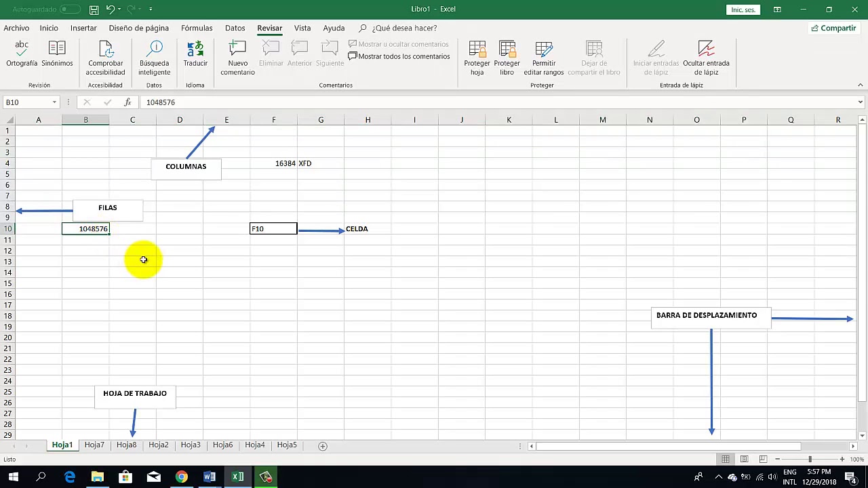Click the vertical scrollbar thumb
The image size is (868, 488).
click(862, 264)
